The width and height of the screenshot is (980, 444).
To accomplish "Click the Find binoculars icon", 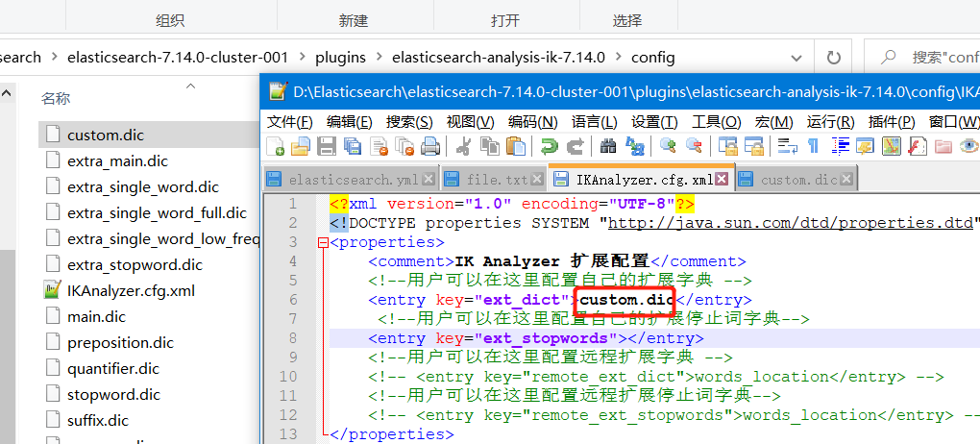I will coord(608,146).
